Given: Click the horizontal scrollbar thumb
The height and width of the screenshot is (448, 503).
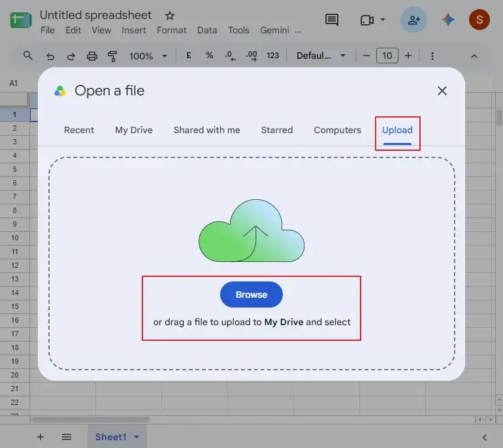Looking at the screenshot, I should point(91,419).
